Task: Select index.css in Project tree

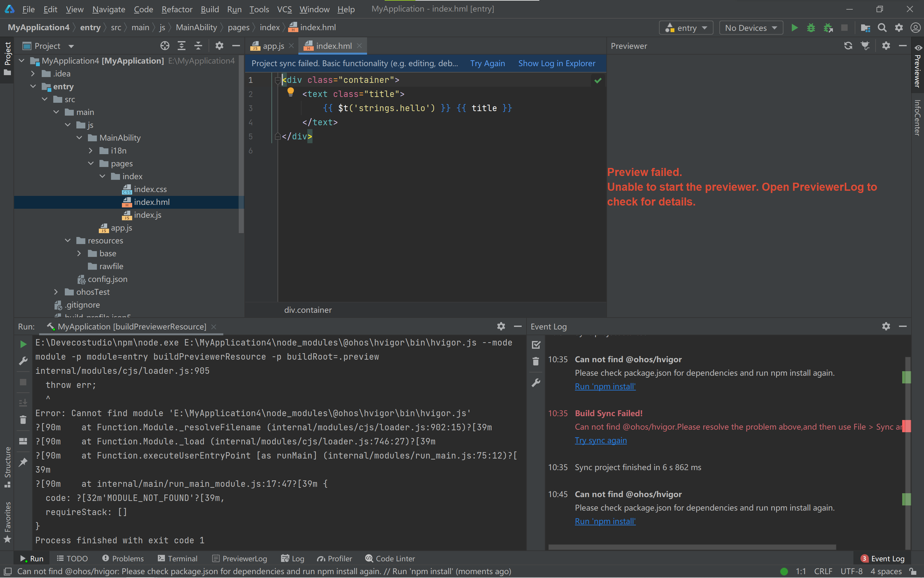Action: (150, 189)
